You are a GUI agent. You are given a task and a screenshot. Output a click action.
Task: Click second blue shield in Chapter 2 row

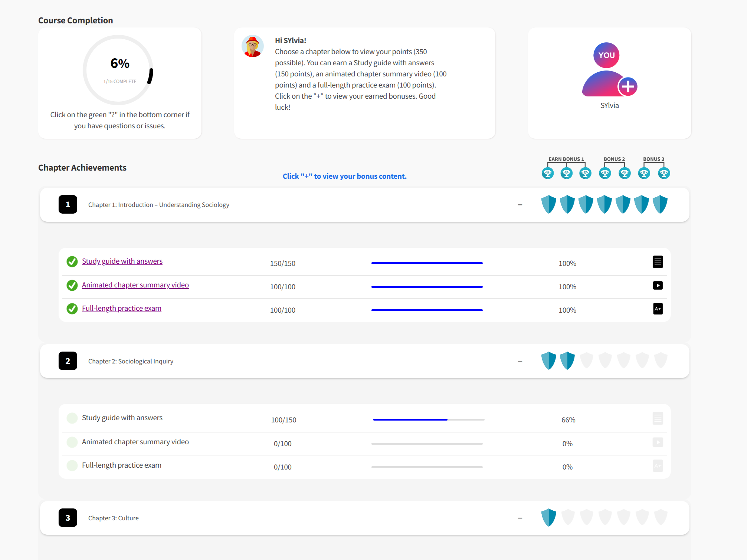[x=567, y=361]
